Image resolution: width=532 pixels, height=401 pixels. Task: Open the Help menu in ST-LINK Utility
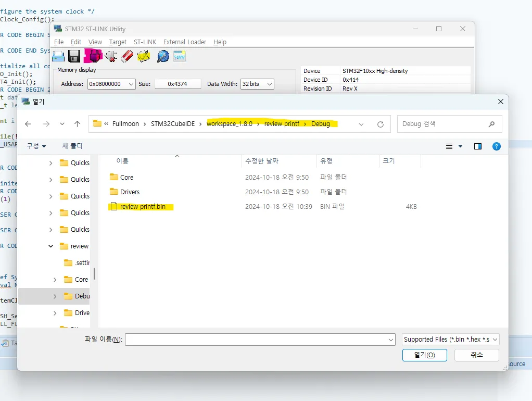[220, 42]
